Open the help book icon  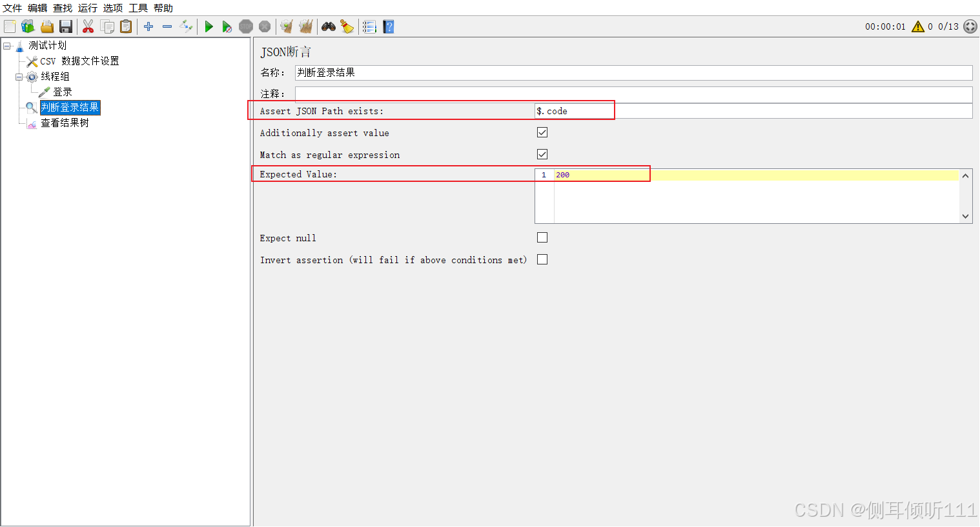click(388, 26)
